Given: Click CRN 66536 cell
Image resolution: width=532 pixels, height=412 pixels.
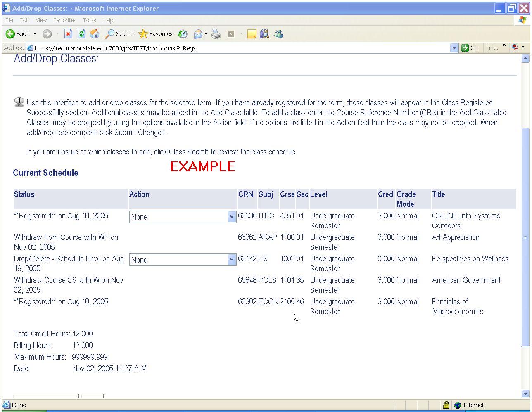Looking at the screenshot, I should (247, 216).
